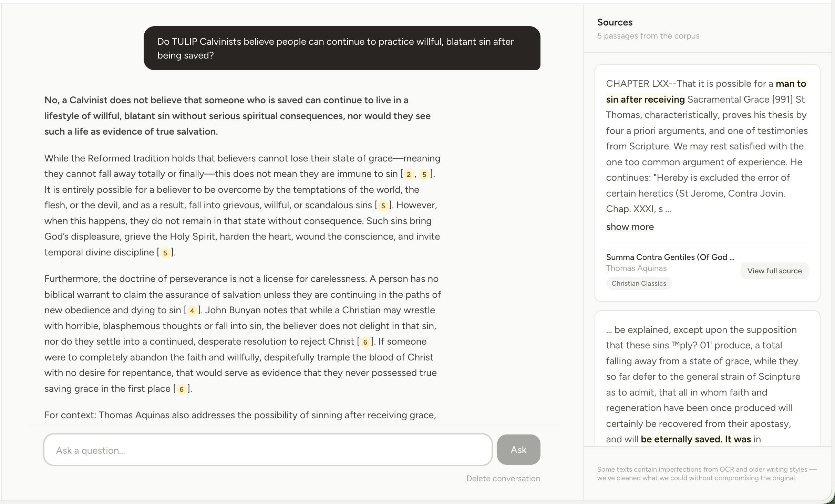The width and height of the screenshot is (835, 504).
Task: Click the Thomas Aquinas author name
Action: (x=636, y=268)
